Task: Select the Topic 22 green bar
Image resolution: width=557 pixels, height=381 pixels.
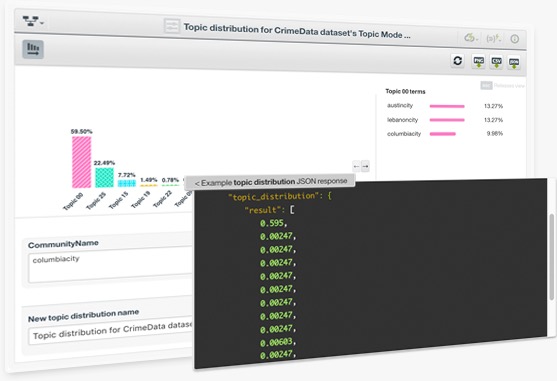Action: pos(171,185)
